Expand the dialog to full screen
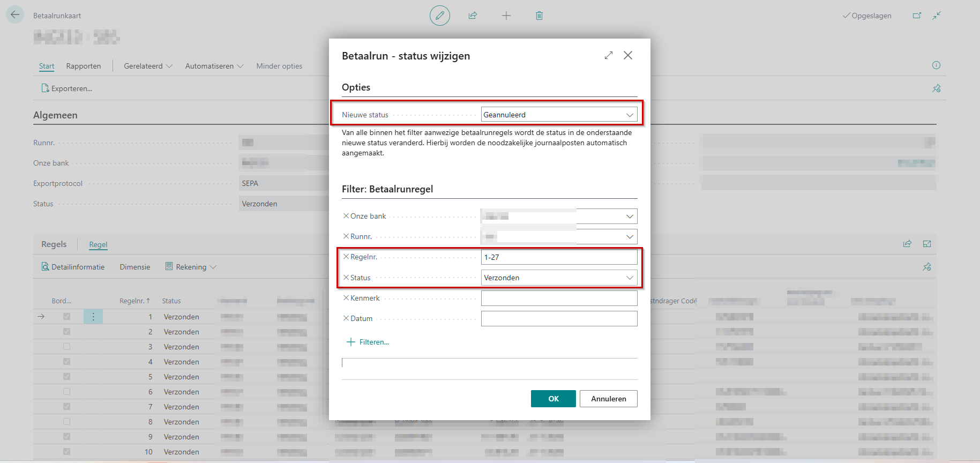The width and height of the screenshot is (980, 463). [608, 55]
